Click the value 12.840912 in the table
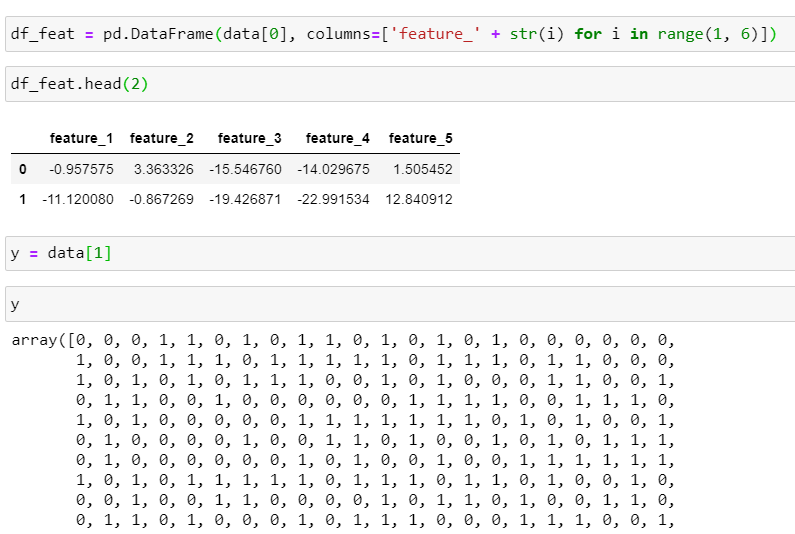 coord(418,199)
